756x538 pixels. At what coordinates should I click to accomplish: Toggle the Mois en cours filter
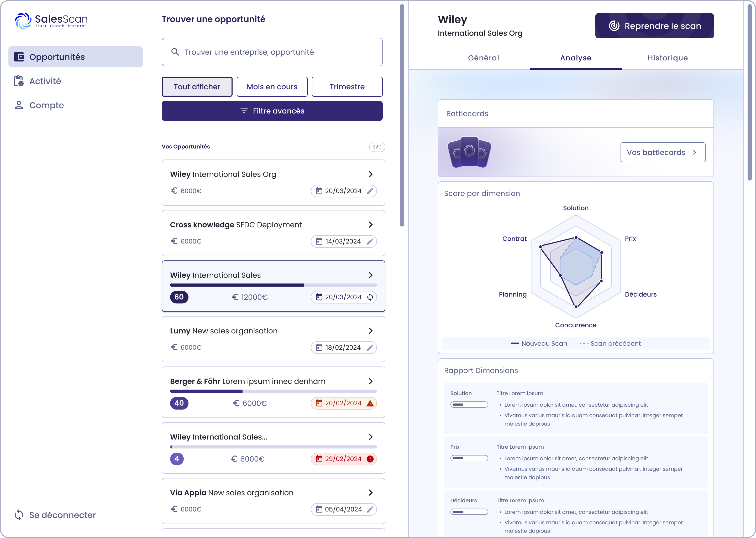(272, 87)
